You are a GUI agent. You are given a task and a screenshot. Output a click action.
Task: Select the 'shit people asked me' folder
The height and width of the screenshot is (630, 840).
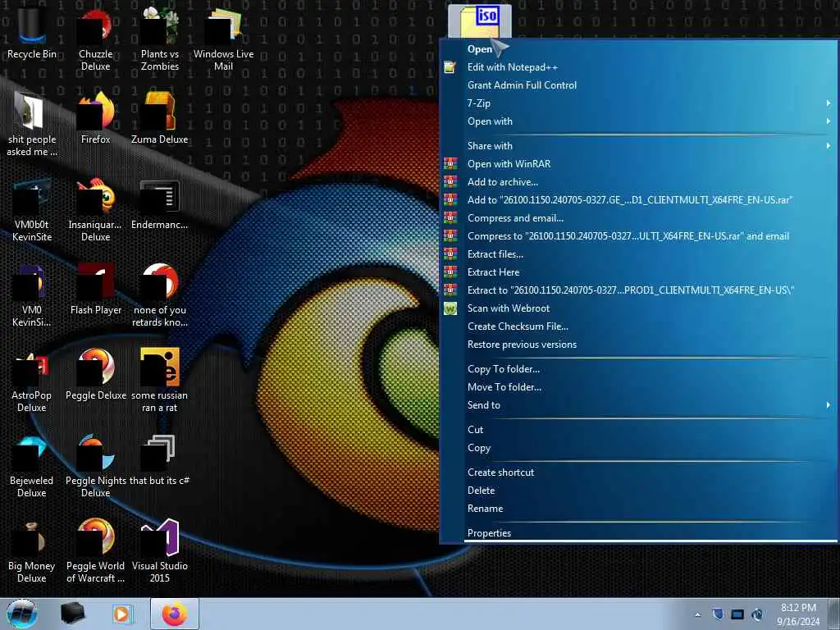[x=32, y=125]
